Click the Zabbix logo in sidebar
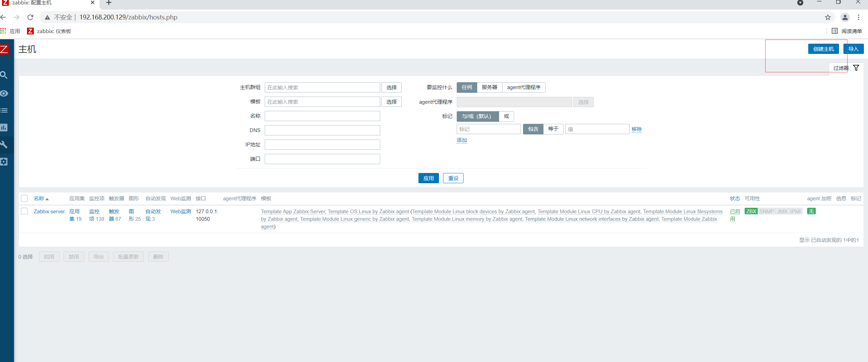 pos(4,49)
